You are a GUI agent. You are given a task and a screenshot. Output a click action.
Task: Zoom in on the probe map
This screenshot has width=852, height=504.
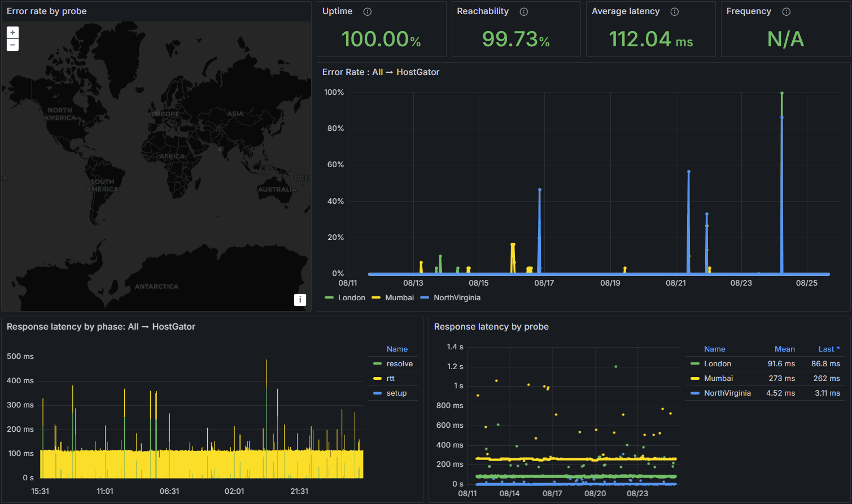point(12,33)
